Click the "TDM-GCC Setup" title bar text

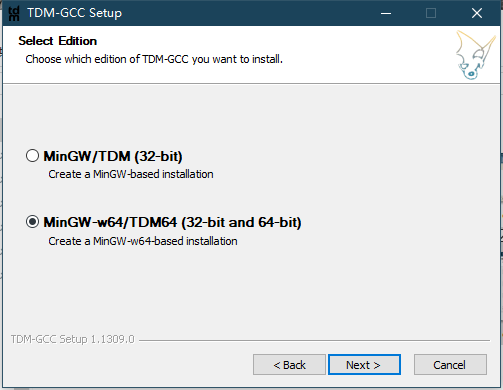(75, 13)
